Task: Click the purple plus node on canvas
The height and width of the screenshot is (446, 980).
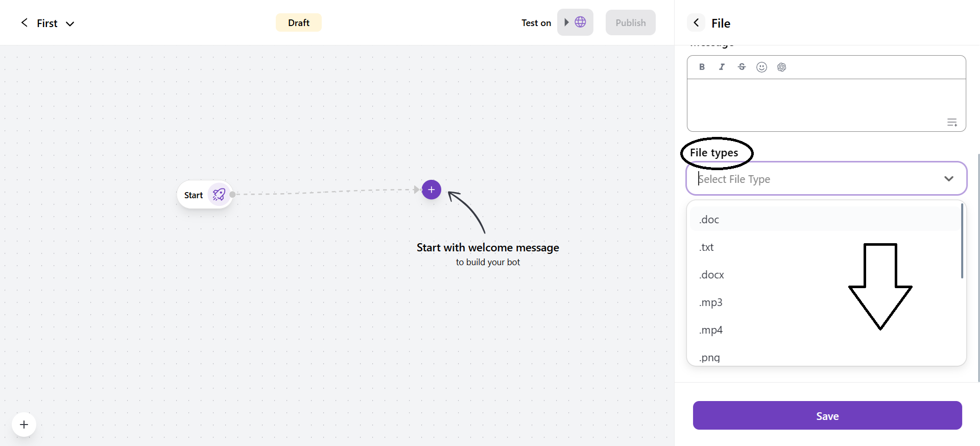Action: tap(432, 190)
